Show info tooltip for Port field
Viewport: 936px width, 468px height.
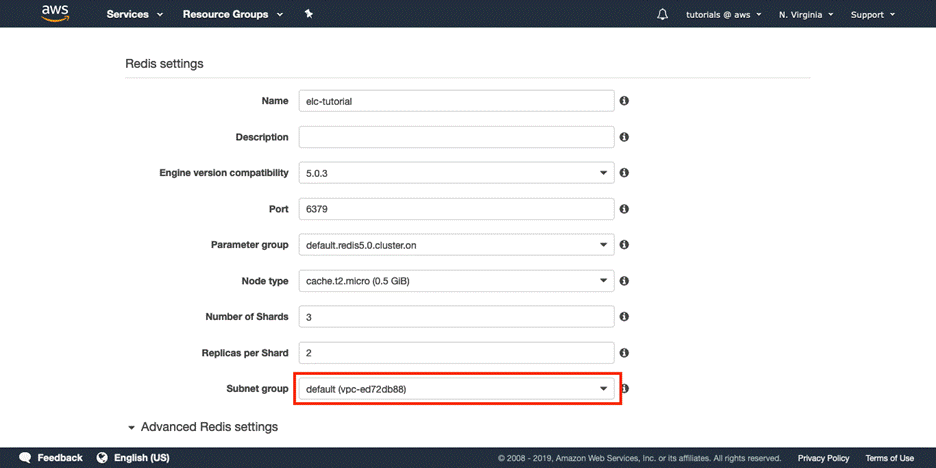coord(624,209)
